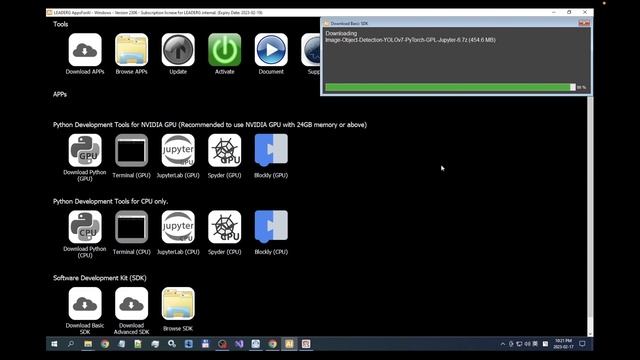Screen dimensions: 640x360
Task: Open the Browse SDK folder
Action: (x=178, y=304)
